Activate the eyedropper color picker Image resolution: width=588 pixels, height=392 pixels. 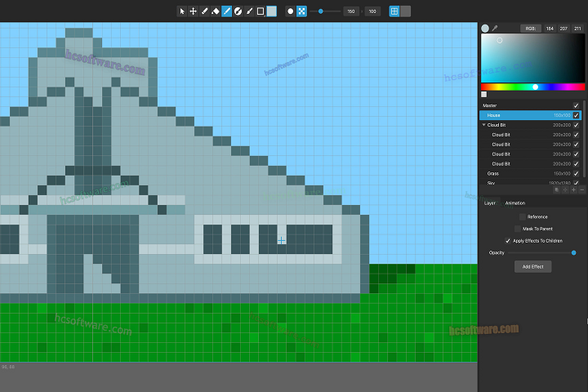(495, 28)
